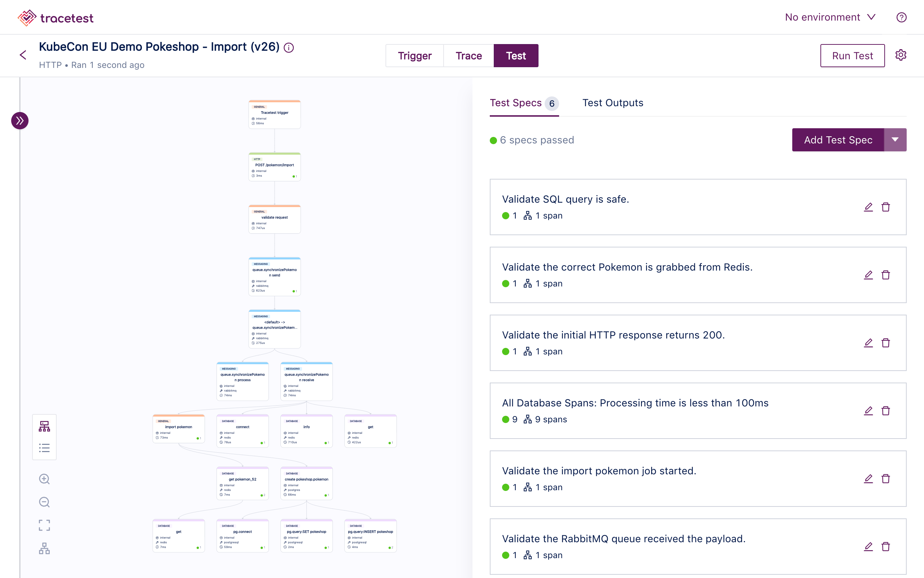Viewport: 924px width, 578px height.
Task: Click 'HTTP • Ran 1 second ago' text
Action: point(92,65)
